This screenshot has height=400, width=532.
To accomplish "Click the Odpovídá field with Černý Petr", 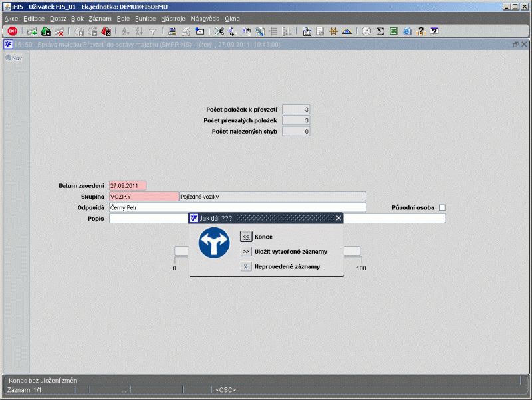I will pos(237,207).
